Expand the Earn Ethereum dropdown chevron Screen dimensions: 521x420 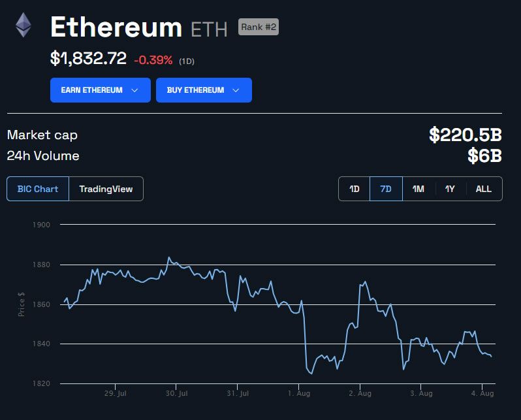(134, 90)
